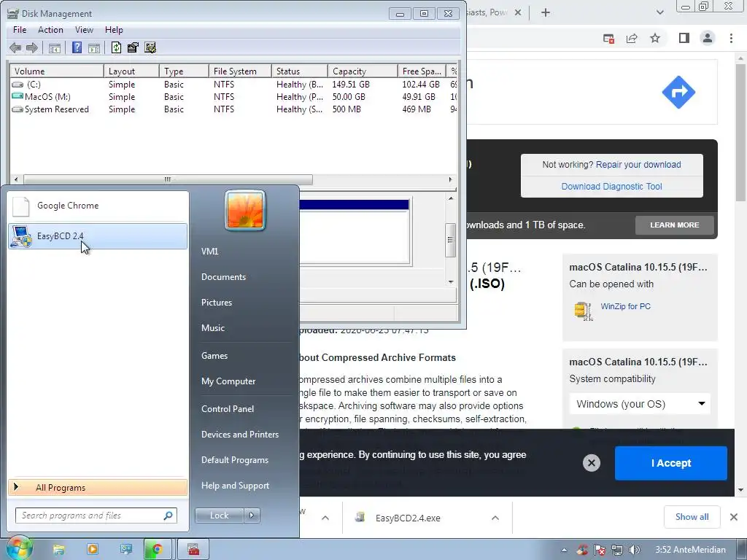Click the Lock button

point(220,516)
